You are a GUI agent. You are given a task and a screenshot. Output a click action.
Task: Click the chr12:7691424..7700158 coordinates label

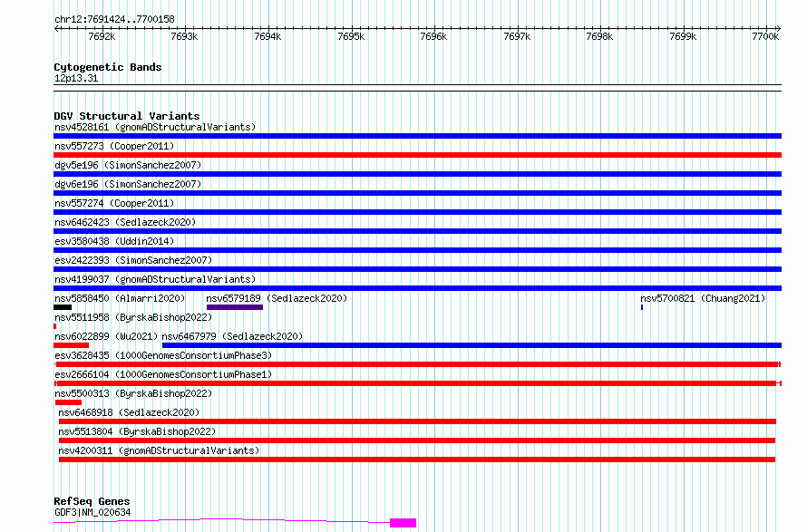(114, 20)
